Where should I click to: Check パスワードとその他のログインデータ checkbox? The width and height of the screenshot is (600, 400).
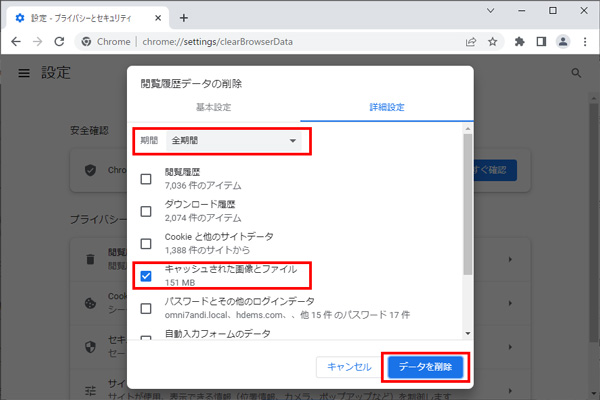click(146, 308)
